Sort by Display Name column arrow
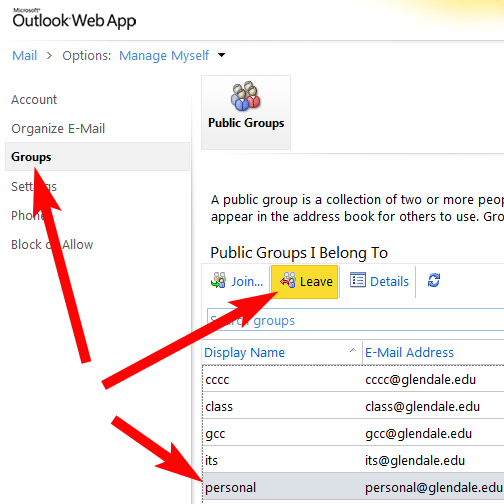This screenshot has width=504, height=504. pyautogui.click(x=352, y=350)
